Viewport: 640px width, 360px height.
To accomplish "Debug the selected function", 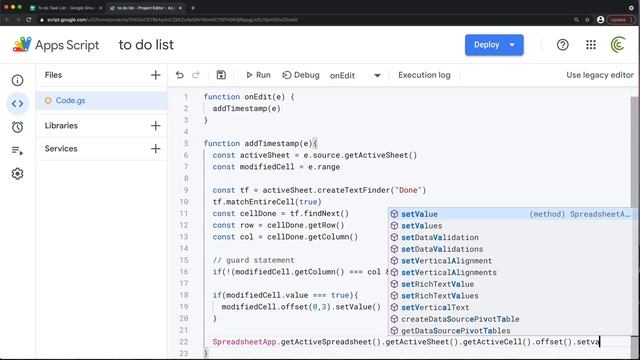I will click(301, 75).
